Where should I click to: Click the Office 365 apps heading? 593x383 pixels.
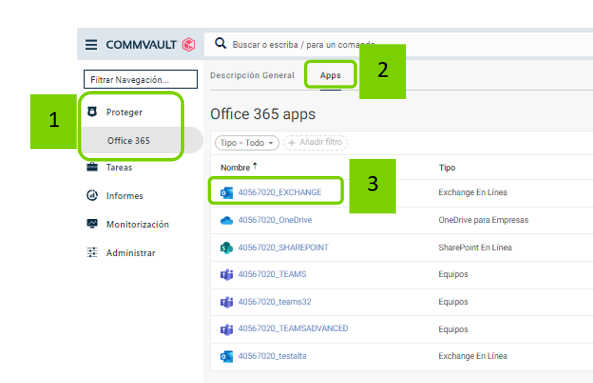click(263, 114)
